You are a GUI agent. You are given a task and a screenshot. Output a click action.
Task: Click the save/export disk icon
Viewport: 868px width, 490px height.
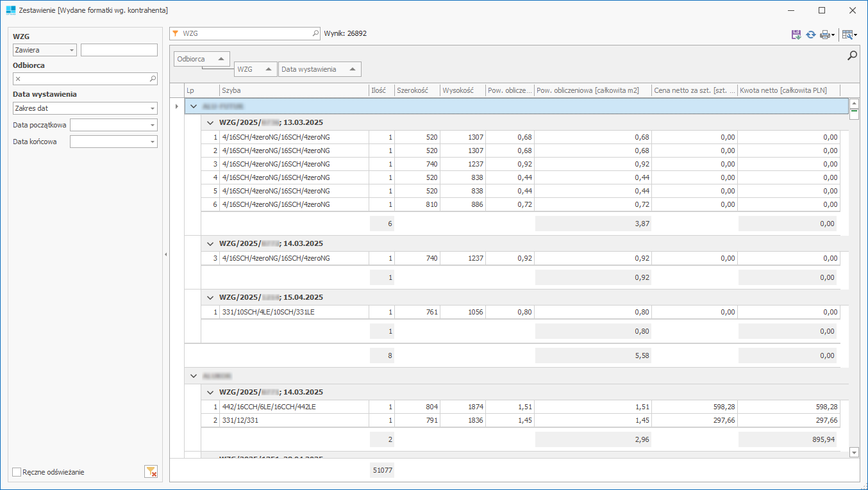[x=796, y=35]
